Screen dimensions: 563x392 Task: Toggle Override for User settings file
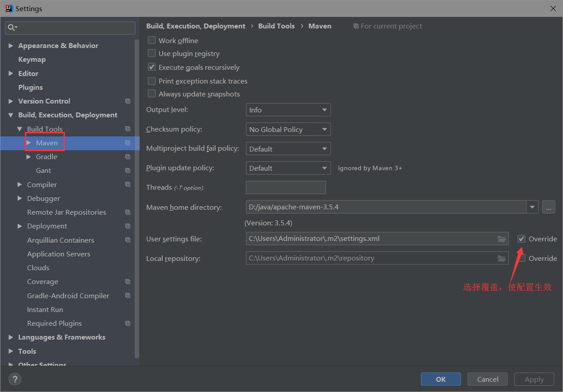click(x=521, y=239)
